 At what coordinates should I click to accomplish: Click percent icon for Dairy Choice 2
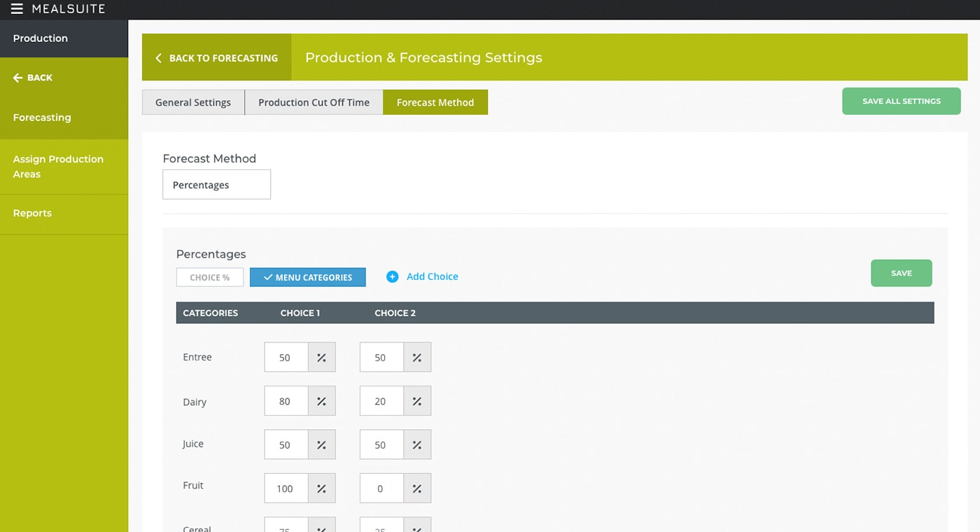(416, 401)
